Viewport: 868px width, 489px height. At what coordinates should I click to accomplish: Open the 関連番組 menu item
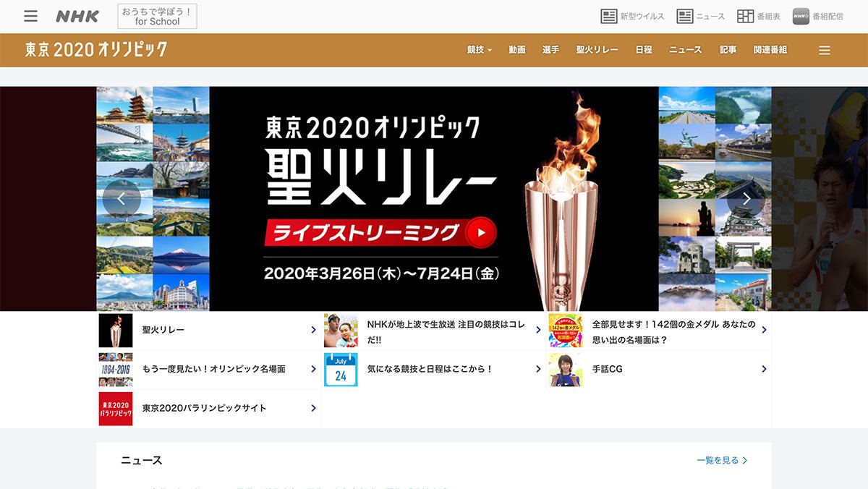(770, 50)
